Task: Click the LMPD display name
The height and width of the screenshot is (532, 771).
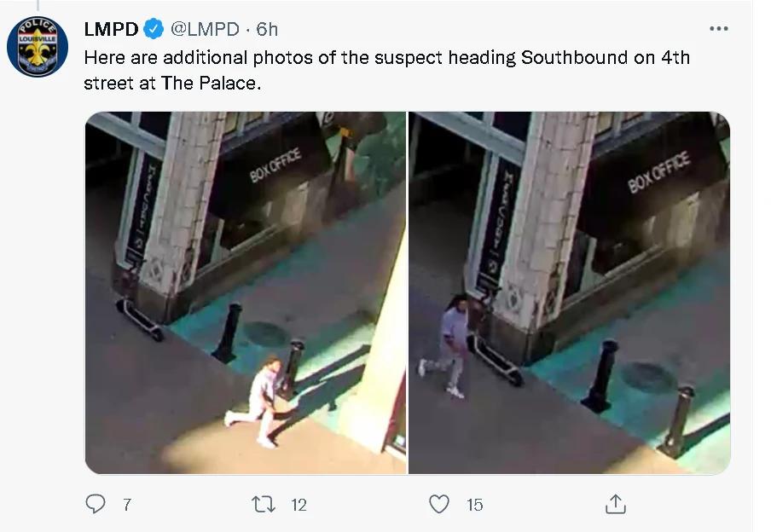Action: tap(111, 29)
